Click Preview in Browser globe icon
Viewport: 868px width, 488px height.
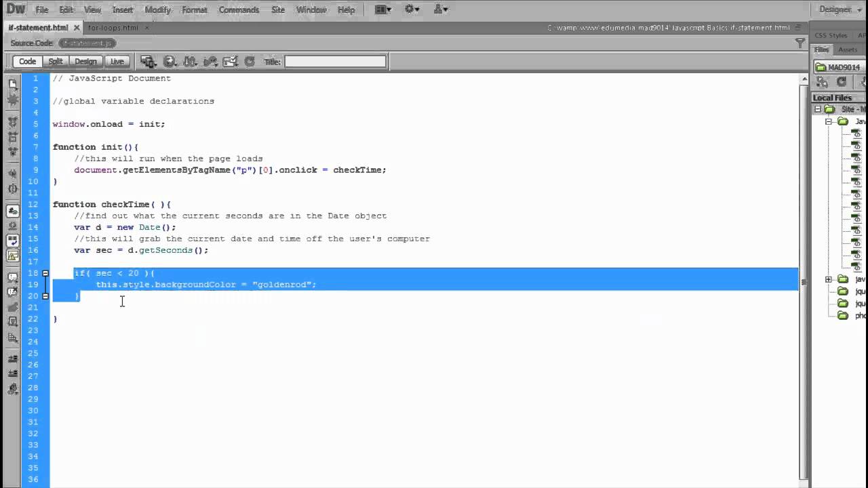point(170,61)
